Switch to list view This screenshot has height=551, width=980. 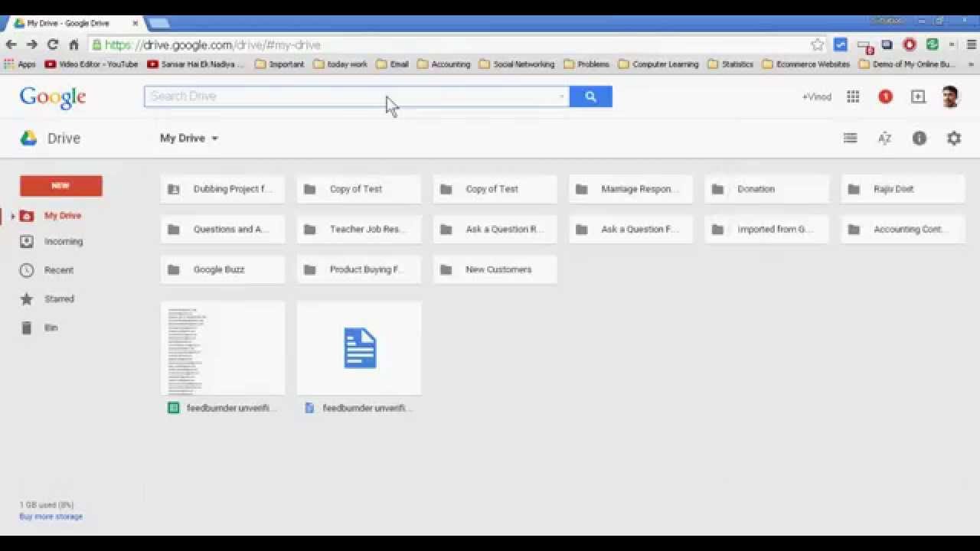coord(850,138)
